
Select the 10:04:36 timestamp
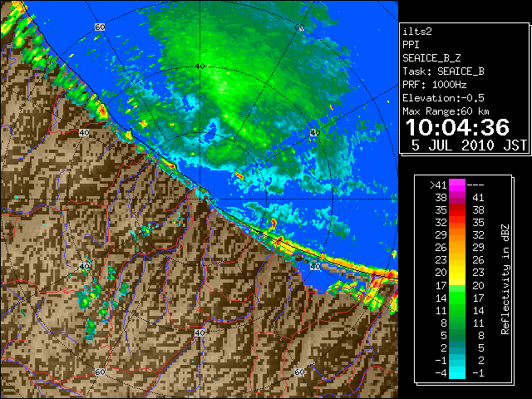[457, 127]
